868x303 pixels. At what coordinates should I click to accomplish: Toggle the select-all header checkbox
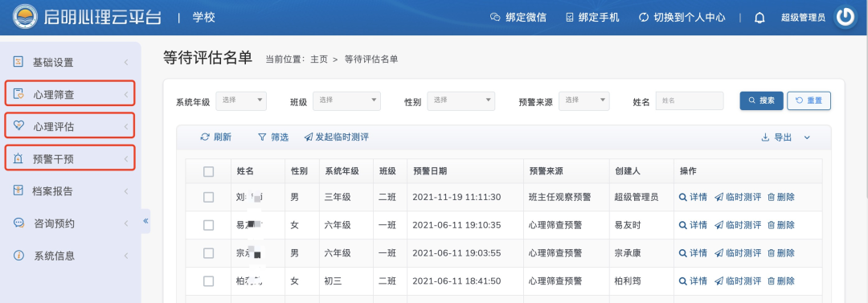[209, 172]
